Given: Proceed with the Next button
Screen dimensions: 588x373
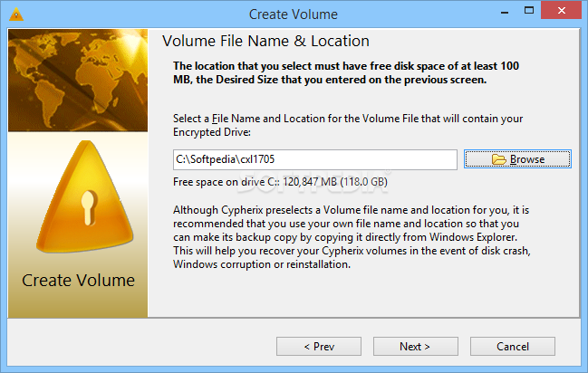Looking at the screenshot, I should point(416,347).
